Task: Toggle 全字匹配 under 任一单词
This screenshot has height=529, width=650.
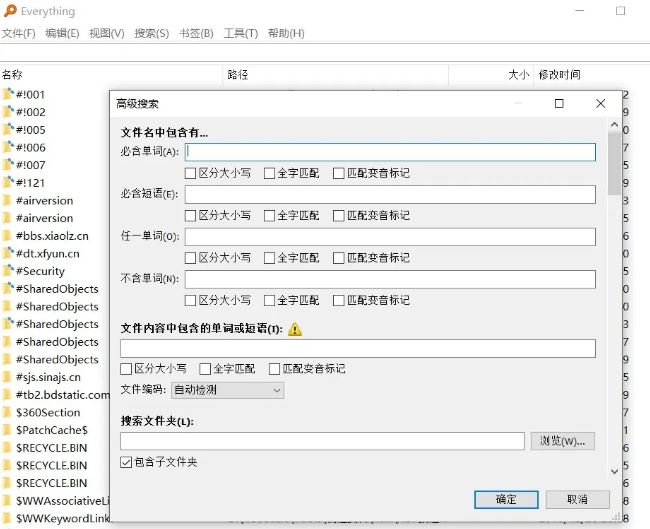Action: click(x=270, y=258)
